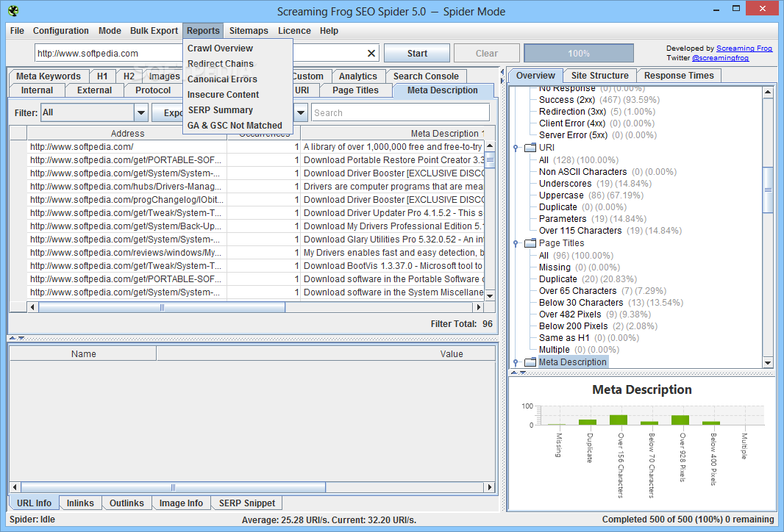Open the Licence menu
The height and width of the screenshot is (532, 784).
coord(294,30)
